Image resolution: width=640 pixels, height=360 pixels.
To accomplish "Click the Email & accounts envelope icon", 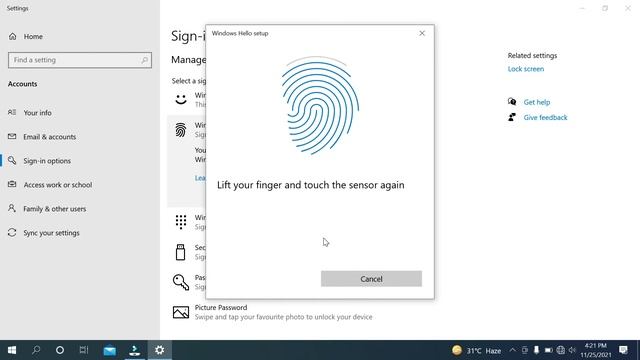I will tap(12, 136).
